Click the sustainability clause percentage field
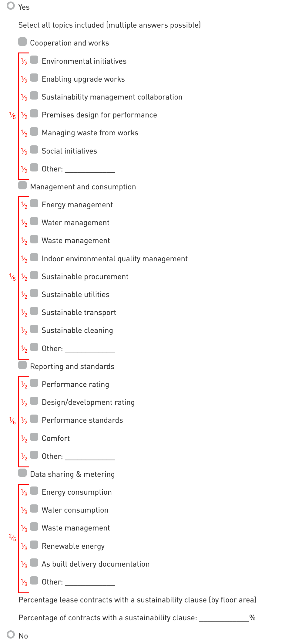 click(x=224, y=618)
